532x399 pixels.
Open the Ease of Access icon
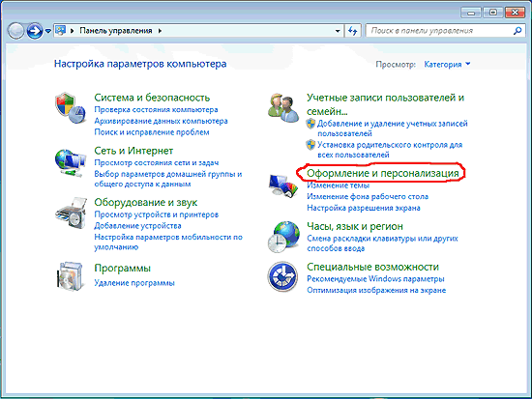[282, 276]
